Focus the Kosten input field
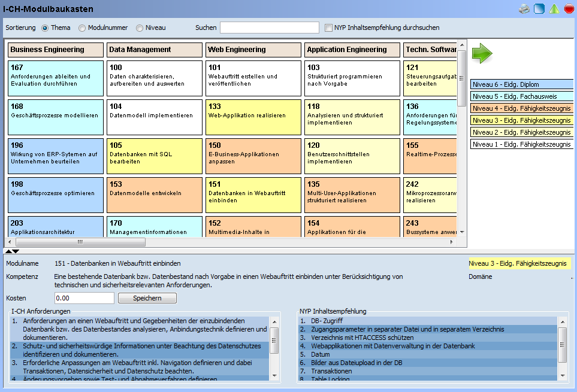 coord(84,298)
